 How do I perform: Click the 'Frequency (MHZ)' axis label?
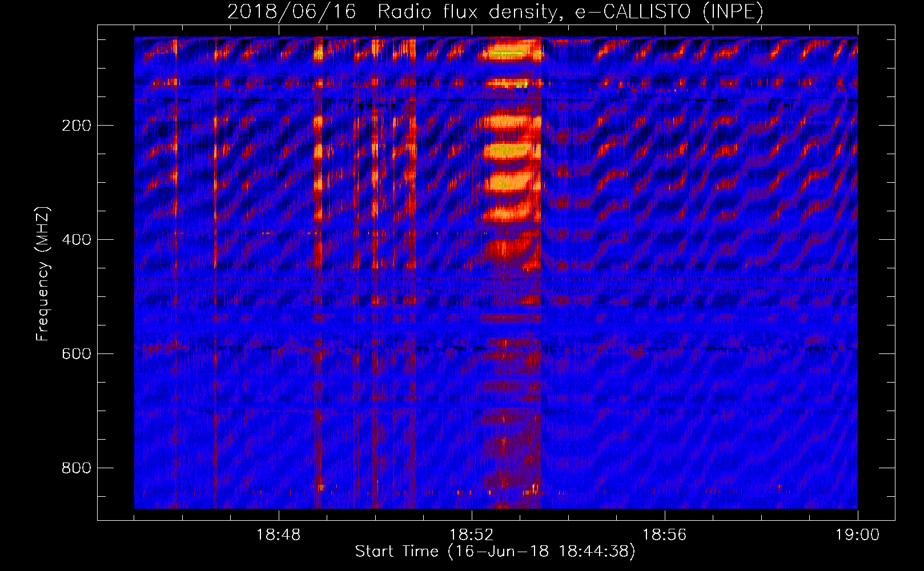point(43,274)
